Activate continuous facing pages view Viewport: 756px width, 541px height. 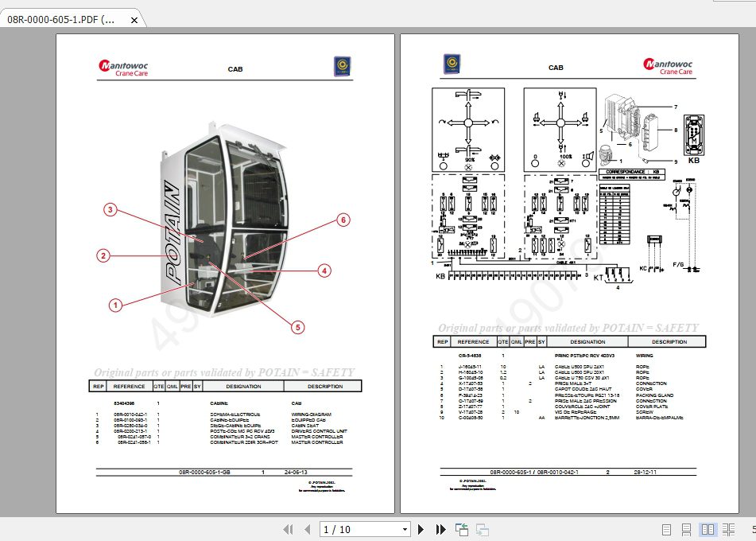[x=729, y=528]
